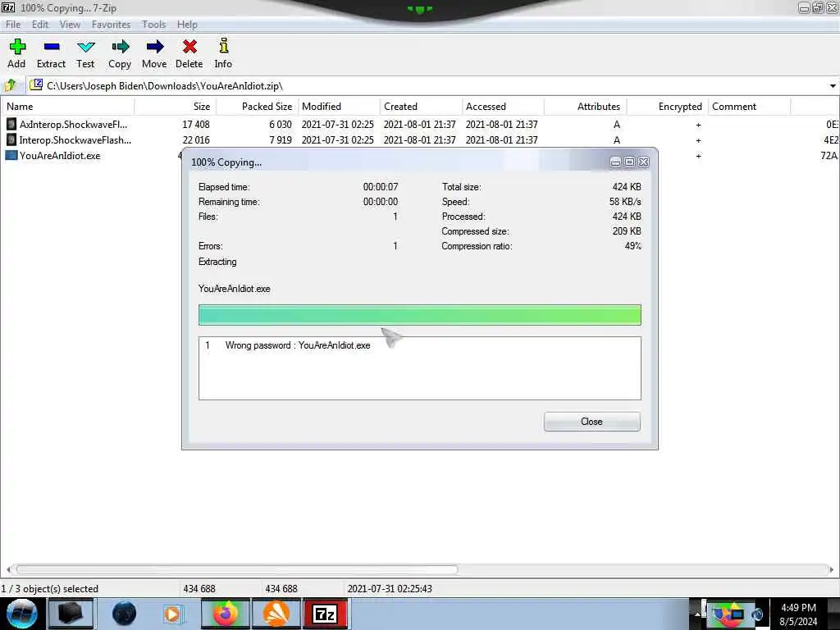Open the black folder taskbar icon
This screenshot has width=840, height=630.
pyautogui.click(x=71, y=614)
